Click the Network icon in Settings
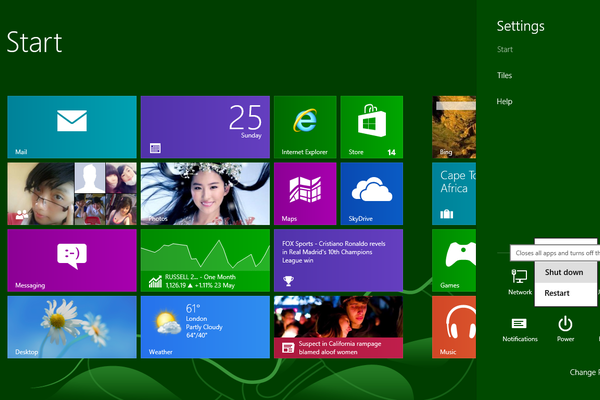Viewport: 600px width, 400px height. coord(520,282)
